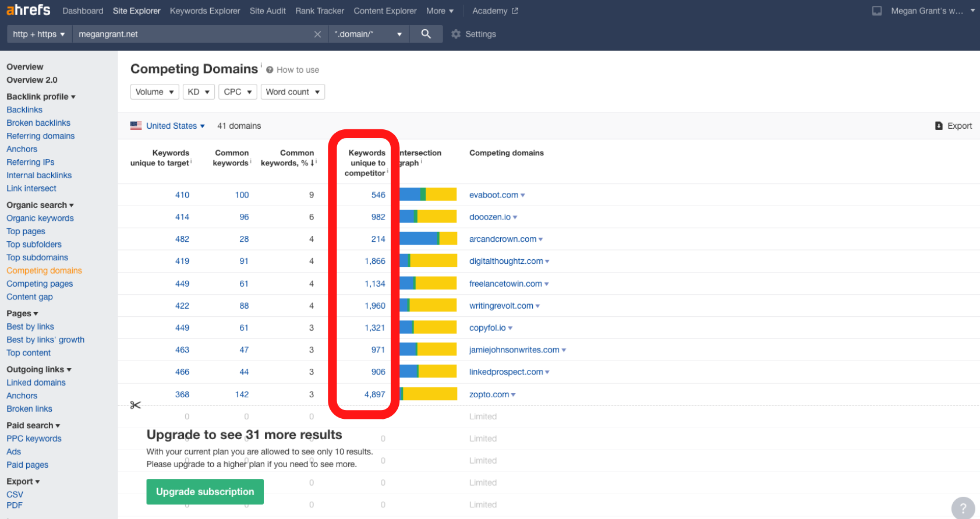Screen dimensions: 980x519
Task: Click the 100 common keywords for evaboot.com
Action: [242, 195]
